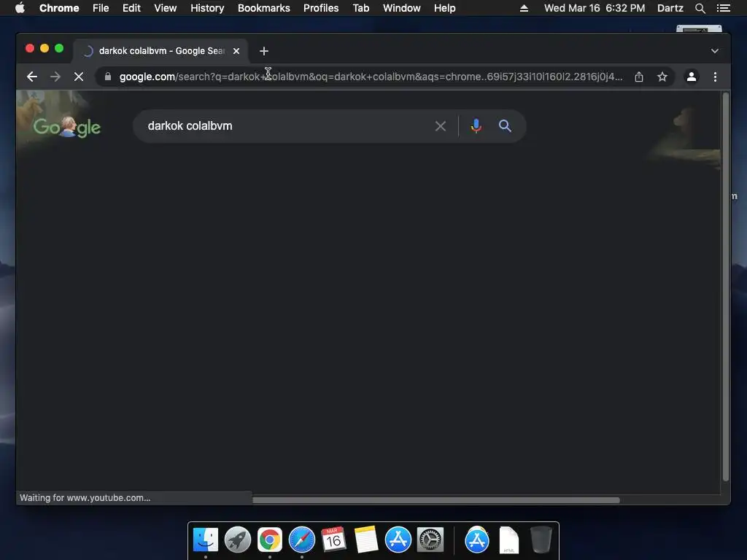Open the Tab menu

(361, 8)
